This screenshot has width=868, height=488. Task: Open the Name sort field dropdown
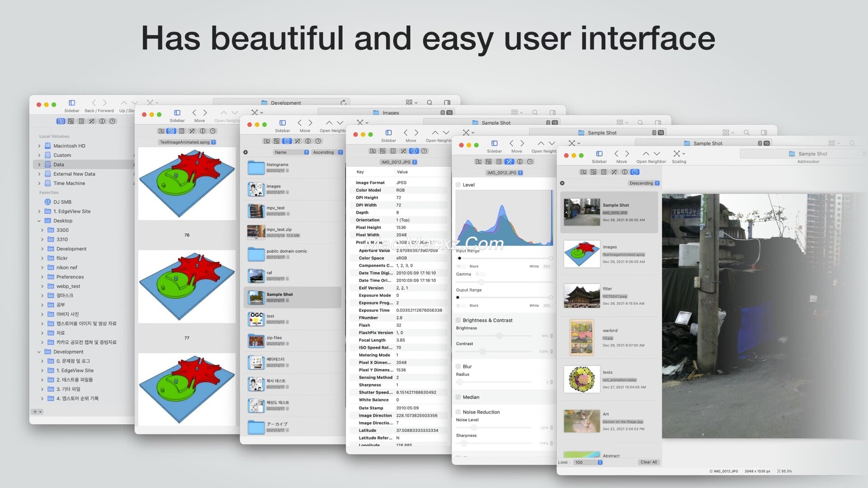tap(291, 152)
